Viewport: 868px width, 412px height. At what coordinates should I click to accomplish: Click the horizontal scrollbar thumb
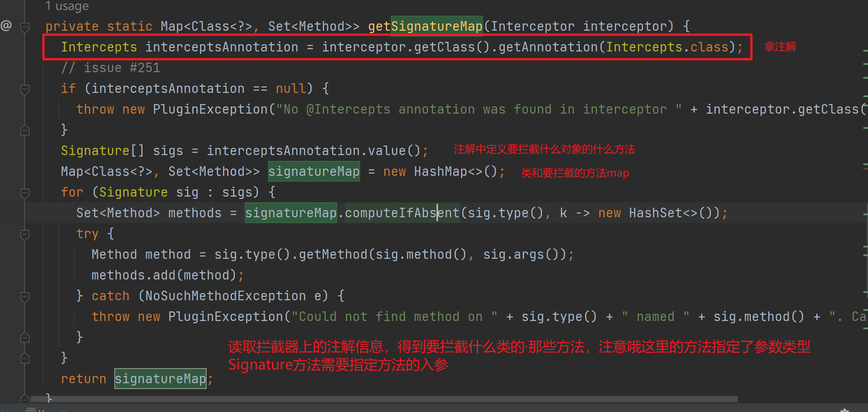[x=384, y=399]
